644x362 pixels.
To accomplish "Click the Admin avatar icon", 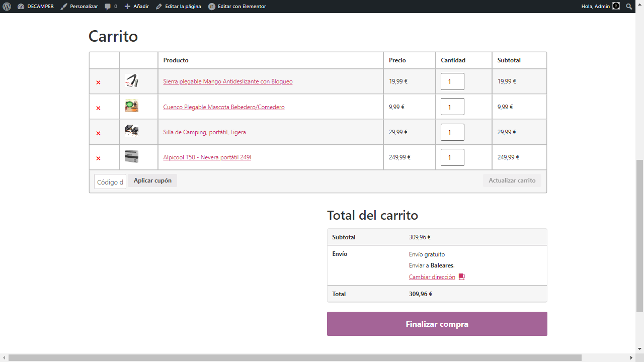I will (616, 7).
